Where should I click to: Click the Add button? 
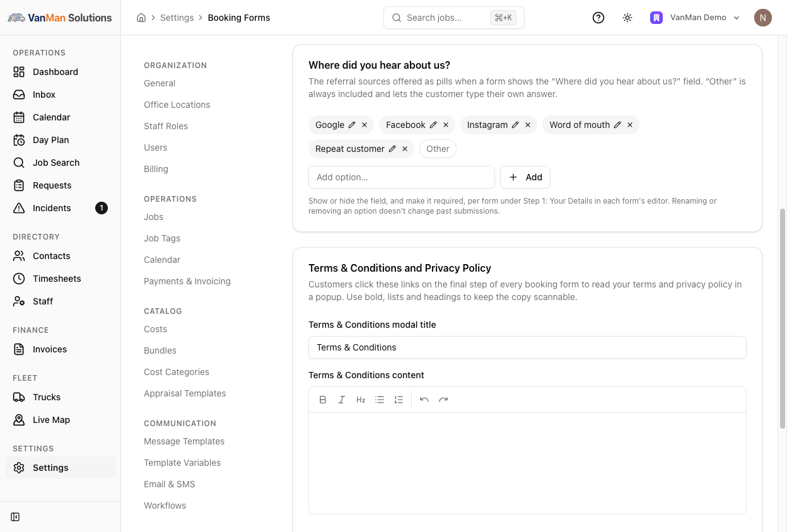tap(525, 177)
